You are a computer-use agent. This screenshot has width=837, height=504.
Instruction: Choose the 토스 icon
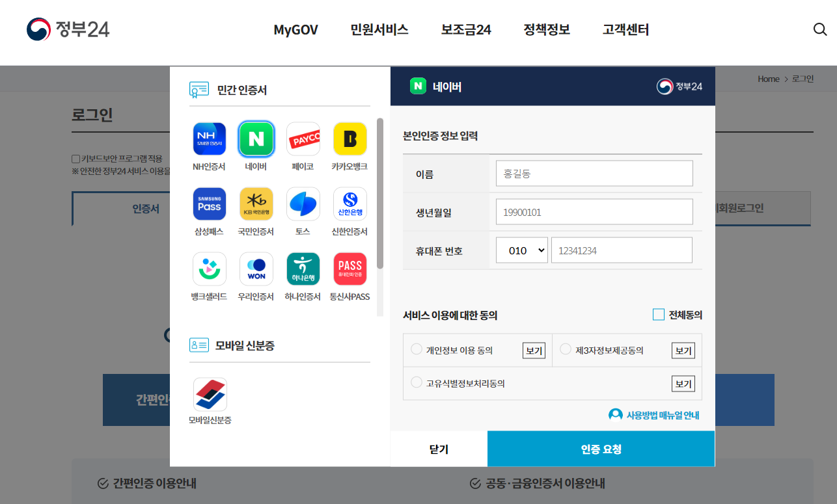pos(303,204)
